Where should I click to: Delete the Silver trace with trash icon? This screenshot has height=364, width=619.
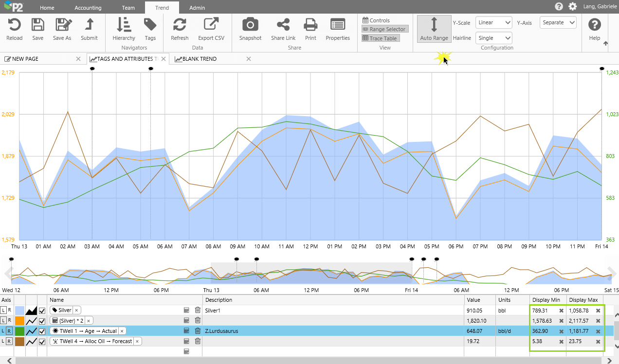coord(198,310)
